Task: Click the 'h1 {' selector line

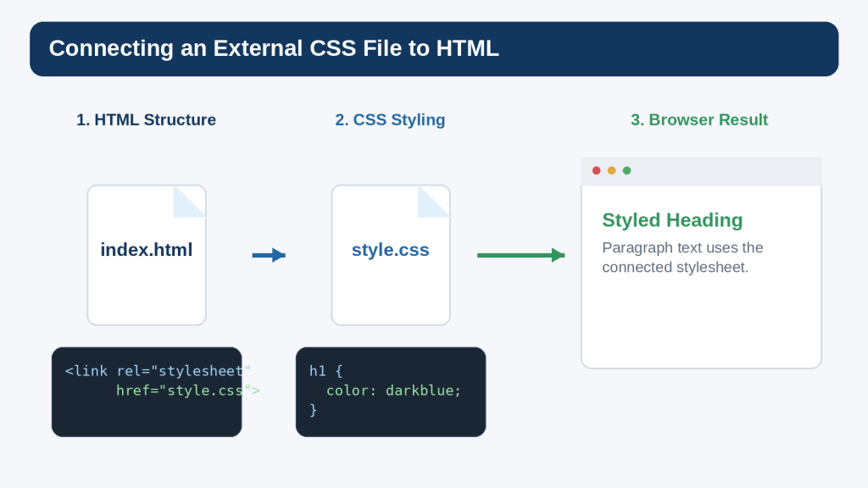Action: tap(326, 371)
